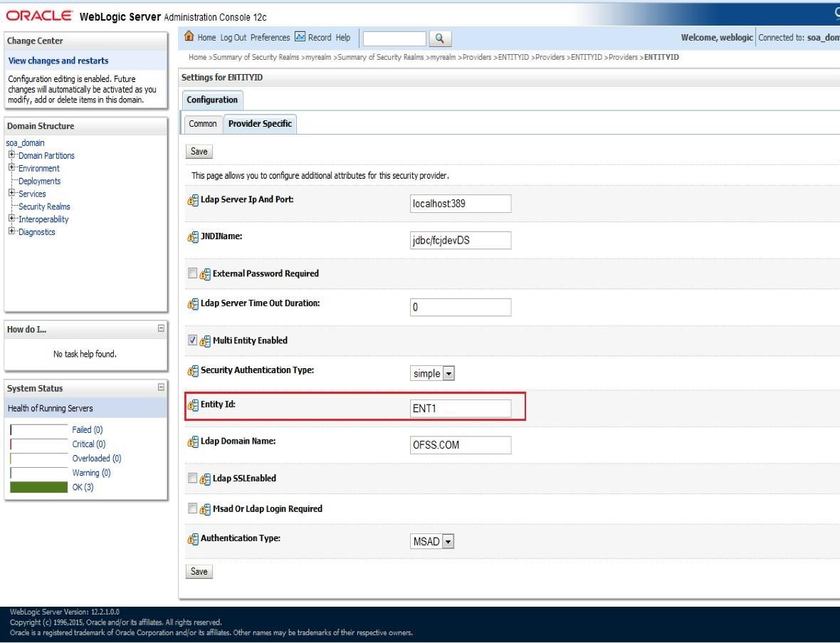Click the icon beside Msad Or Ldap Login Required
The image size is (840, 643).
205,510
